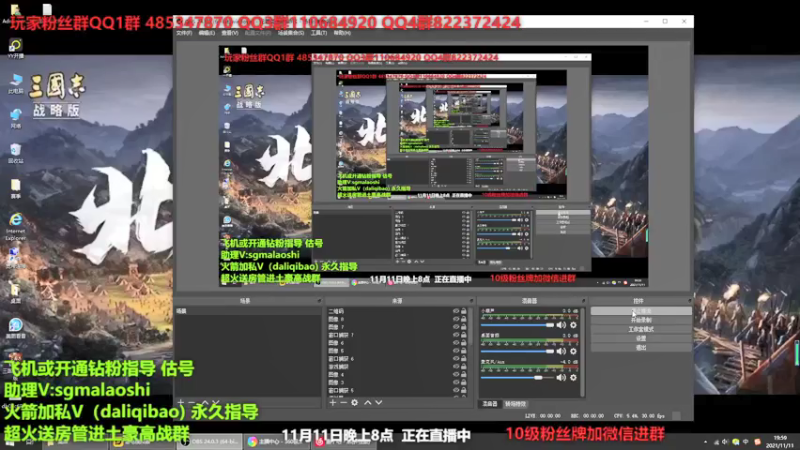Switch to the 转场特效 tab
The width and height of the screenshot is (800, 450).
pyautogui.click(x=515, y=404)
